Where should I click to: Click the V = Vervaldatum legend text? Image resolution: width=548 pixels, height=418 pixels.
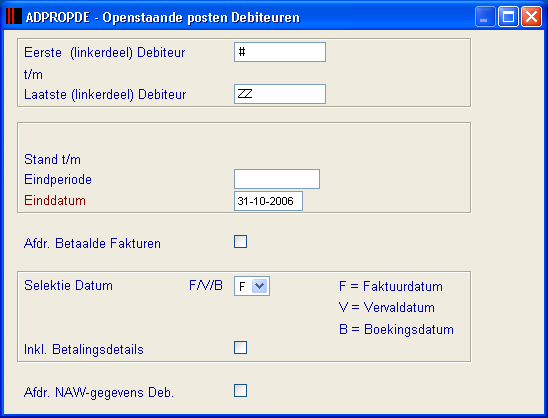click(387, 308)
